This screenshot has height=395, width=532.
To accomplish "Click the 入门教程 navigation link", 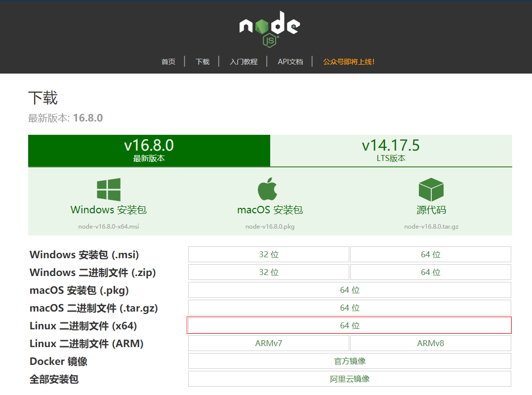I will pyautogui.click(x=243, y=61).
